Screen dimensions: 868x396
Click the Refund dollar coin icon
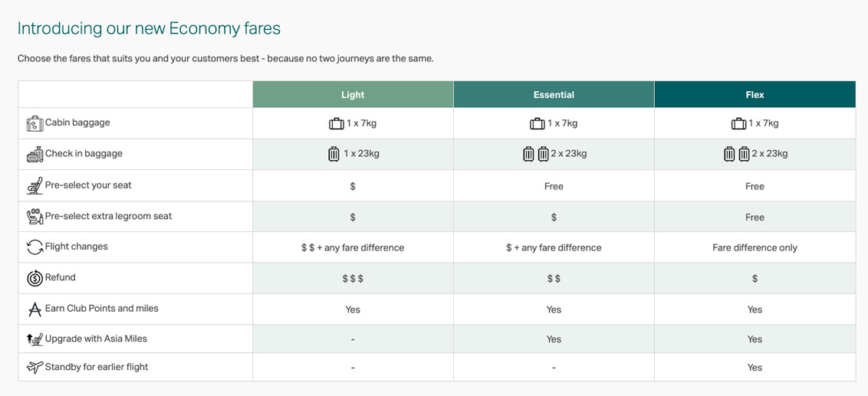pyautogui.click(x=35, y=278)
